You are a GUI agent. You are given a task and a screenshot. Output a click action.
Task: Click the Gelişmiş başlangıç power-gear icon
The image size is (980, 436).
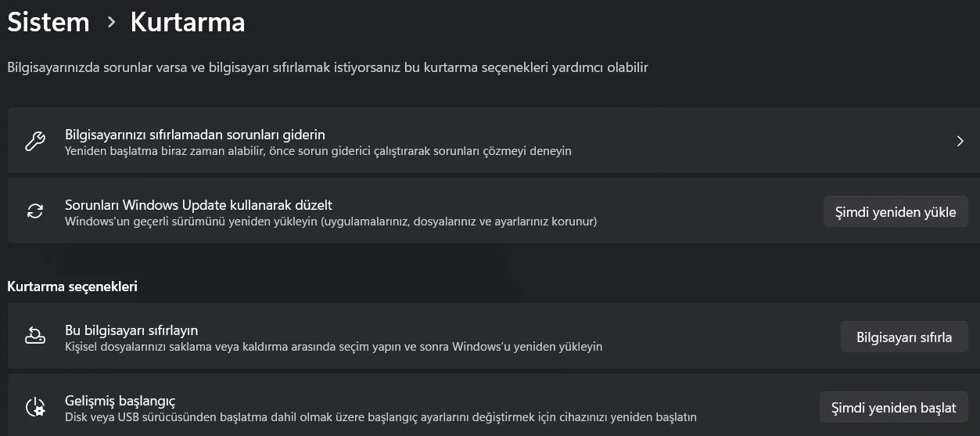[35, 407]
